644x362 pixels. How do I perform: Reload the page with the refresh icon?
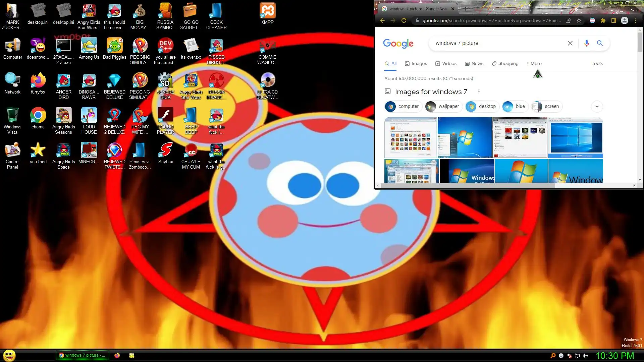pyautogui.click(x=404, y=20)
